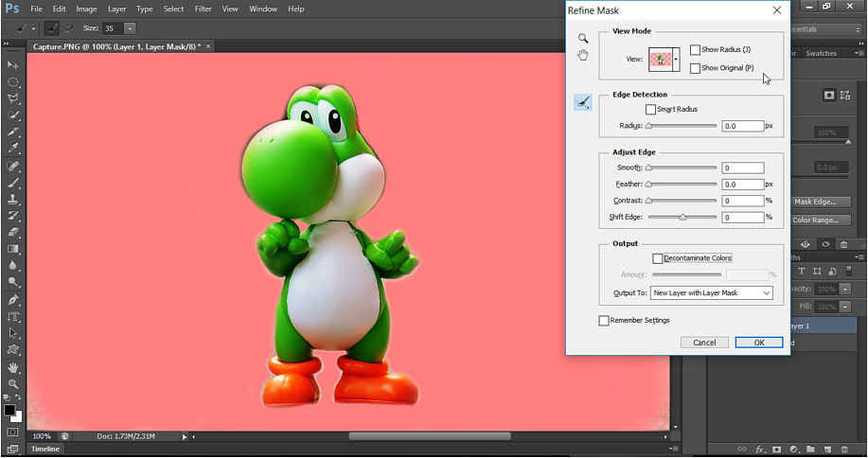The height and width of the screenshot is (458, 868).
Task: Open the tool preset picker arrow
Action: pyautogui.click(x=33, y=28)
